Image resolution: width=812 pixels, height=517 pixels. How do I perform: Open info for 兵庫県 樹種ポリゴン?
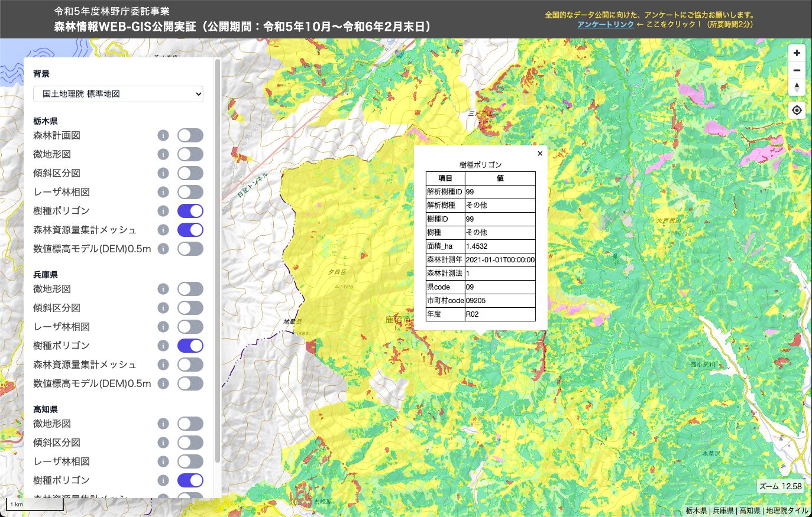[x=163, y=346]
